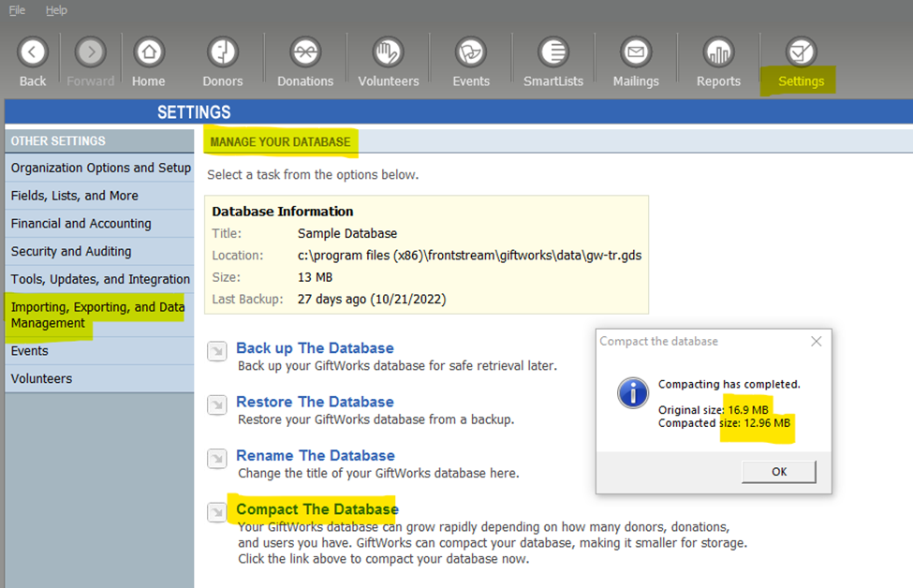Click the blue info icon in the dialog
913x588 pixels.
pos(633,392)
